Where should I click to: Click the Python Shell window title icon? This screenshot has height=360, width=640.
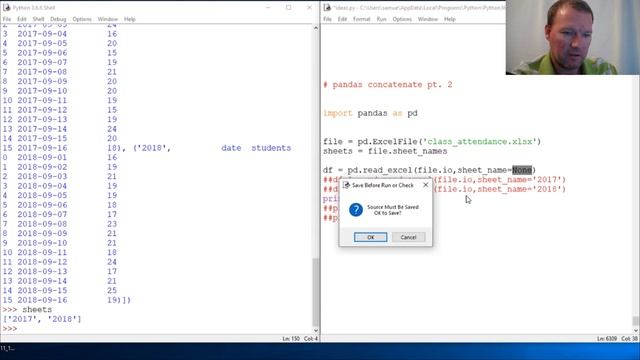(6, 7)
